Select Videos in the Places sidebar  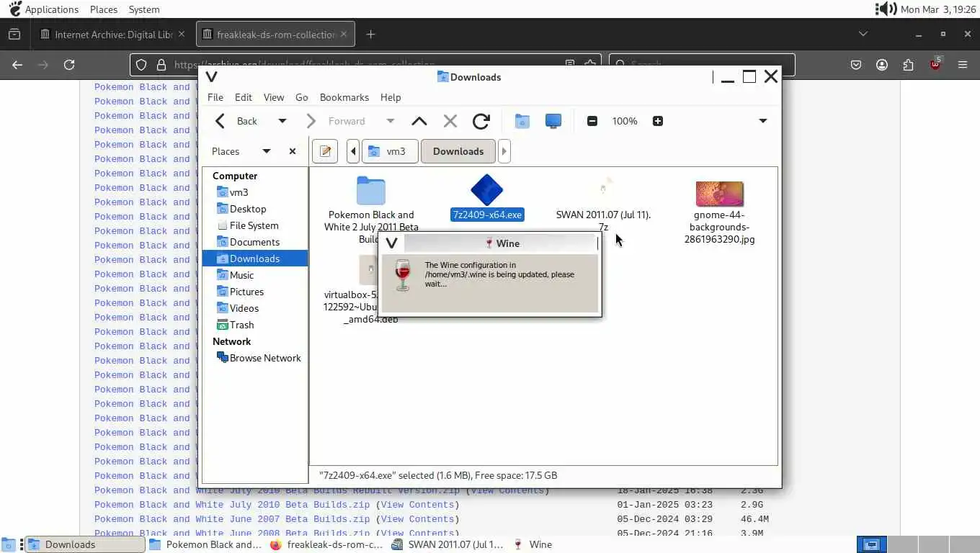(x=255, y=308)
